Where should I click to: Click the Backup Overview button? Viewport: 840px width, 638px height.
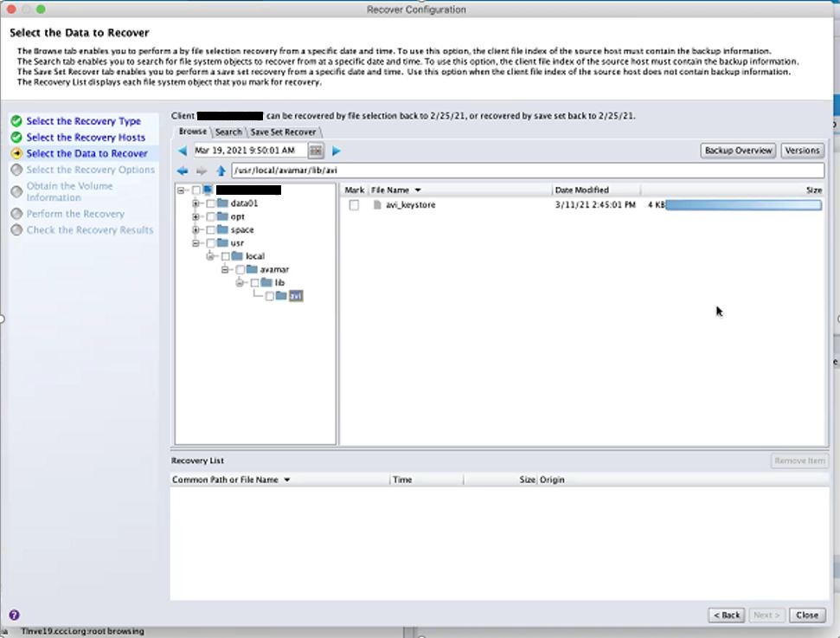(x=738, y=150)
